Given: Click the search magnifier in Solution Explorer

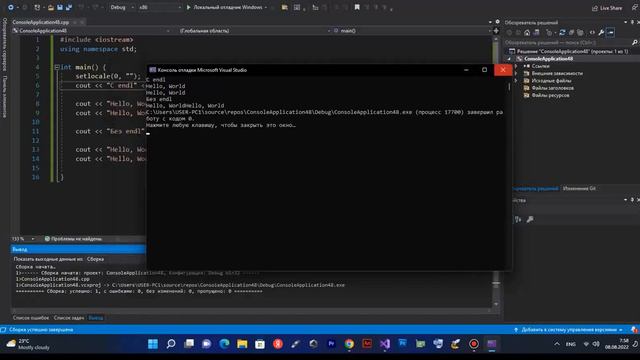Looking at the screenshot, I should click(635, 42).
